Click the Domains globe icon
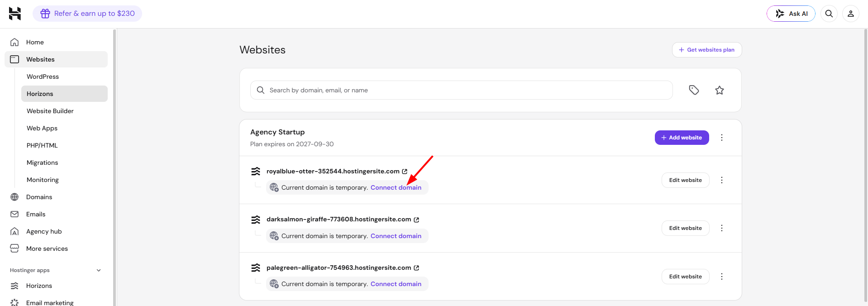The image size is (868, 306). pos(14,197)
